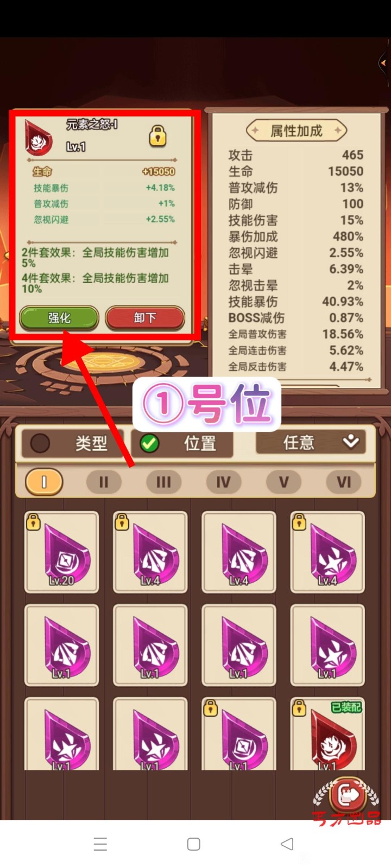Toggle the lock on the 元素之怒 rune

[157, 136]
